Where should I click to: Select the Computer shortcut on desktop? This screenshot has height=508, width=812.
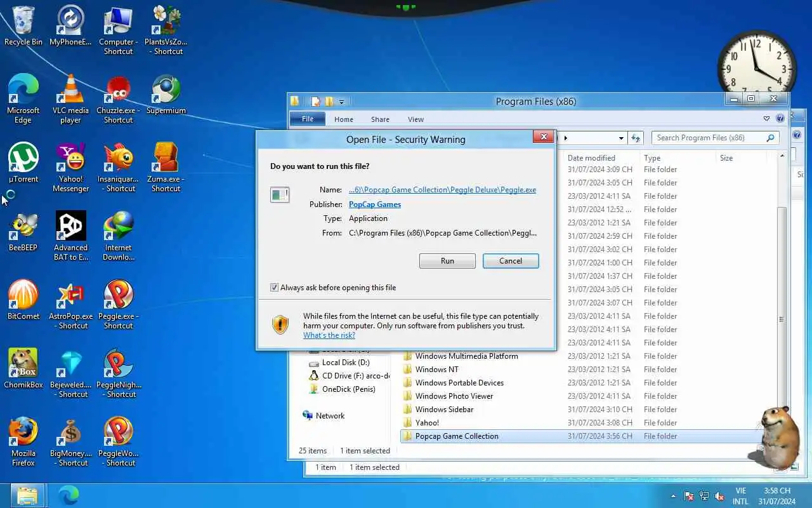point(118,30)
